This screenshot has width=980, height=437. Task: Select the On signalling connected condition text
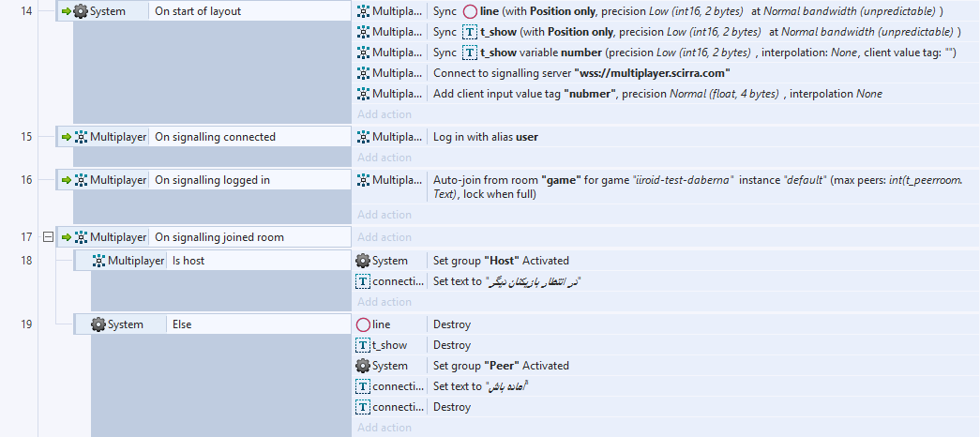[215, 137]
